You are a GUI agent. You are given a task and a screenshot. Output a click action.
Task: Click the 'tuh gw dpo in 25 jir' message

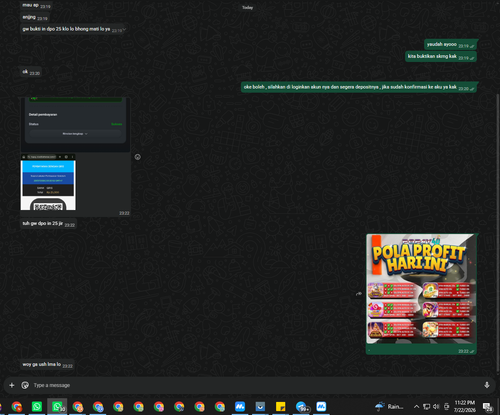(x=48, y=224)
